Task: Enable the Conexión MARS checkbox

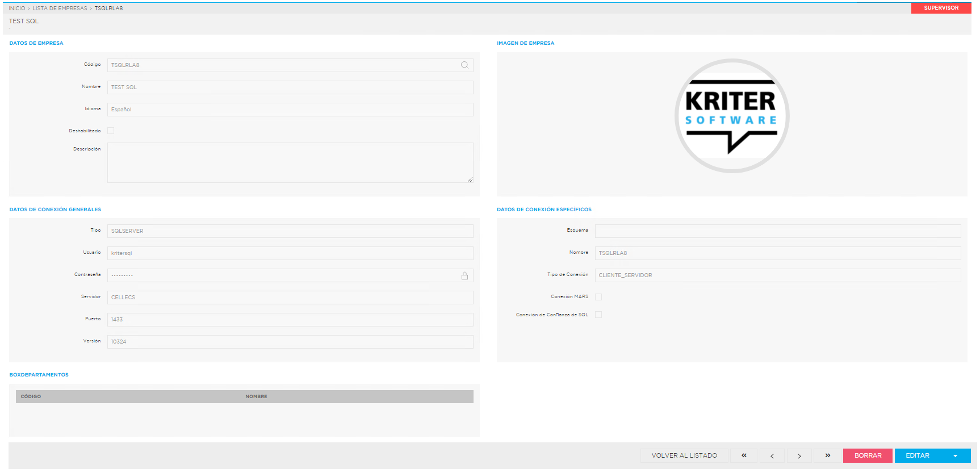Action: [598, 297]
